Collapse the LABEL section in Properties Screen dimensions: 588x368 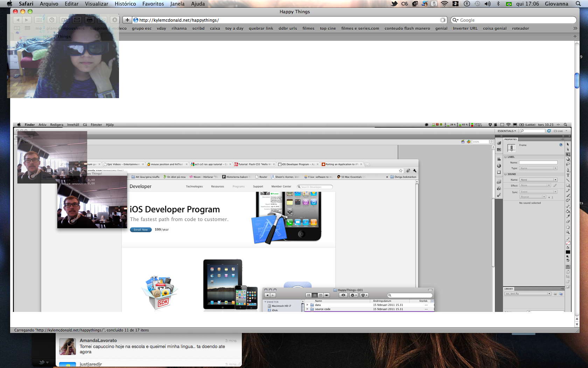(x=505, y=157)
